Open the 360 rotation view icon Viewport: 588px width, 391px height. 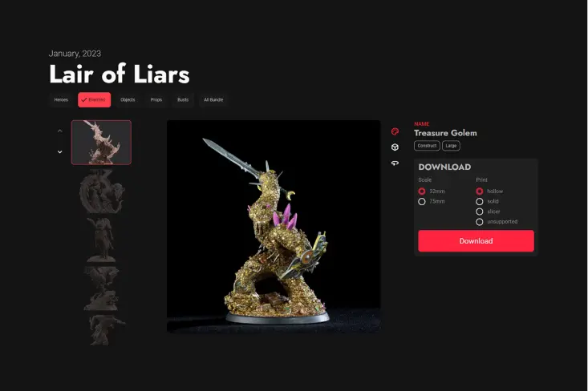(395, 163)
